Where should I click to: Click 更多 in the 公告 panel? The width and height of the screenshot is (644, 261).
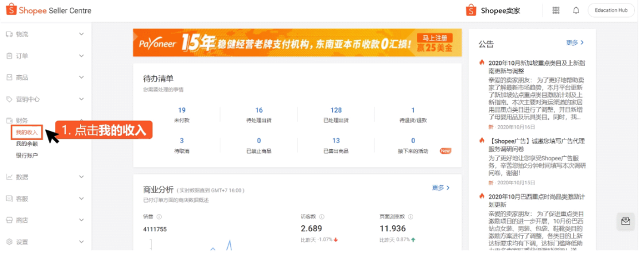coord(575,42)
